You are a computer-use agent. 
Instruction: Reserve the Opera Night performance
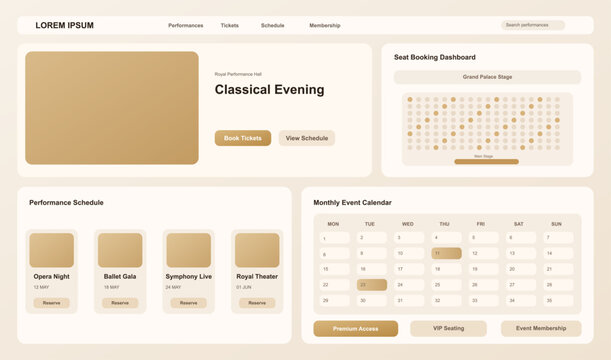[51, 303]
